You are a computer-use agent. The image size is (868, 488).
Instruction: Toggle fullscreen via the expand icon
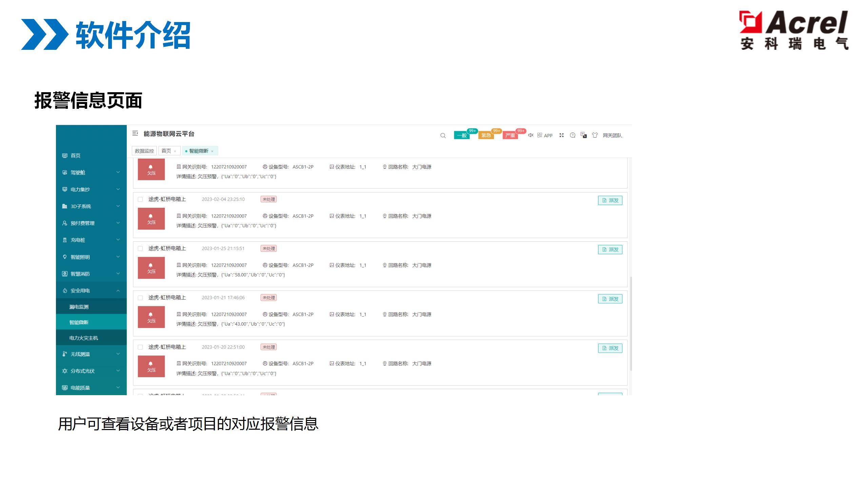point(561,135)
